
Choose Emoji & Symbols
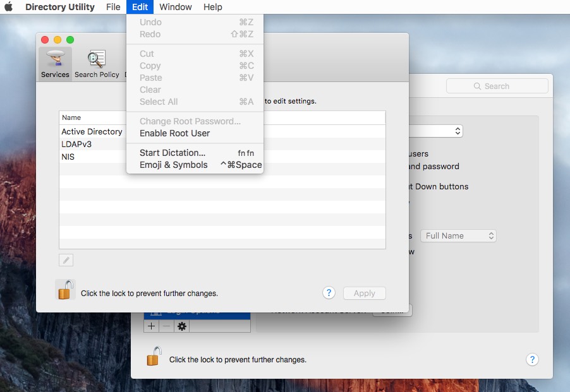click(195, 165)
